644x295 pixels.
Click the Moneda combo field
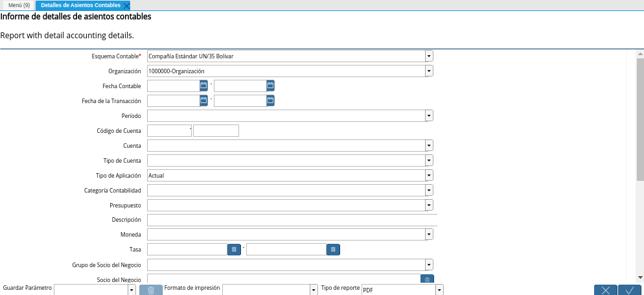(x=286, y=235)
